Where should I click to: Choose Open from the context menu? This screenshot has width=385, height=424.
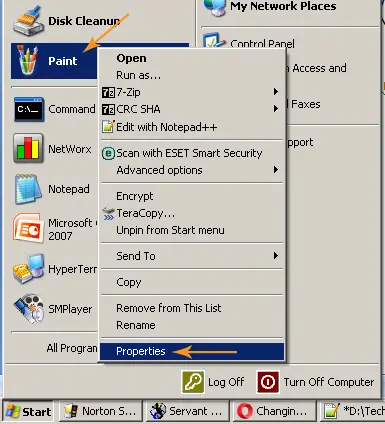192,58
